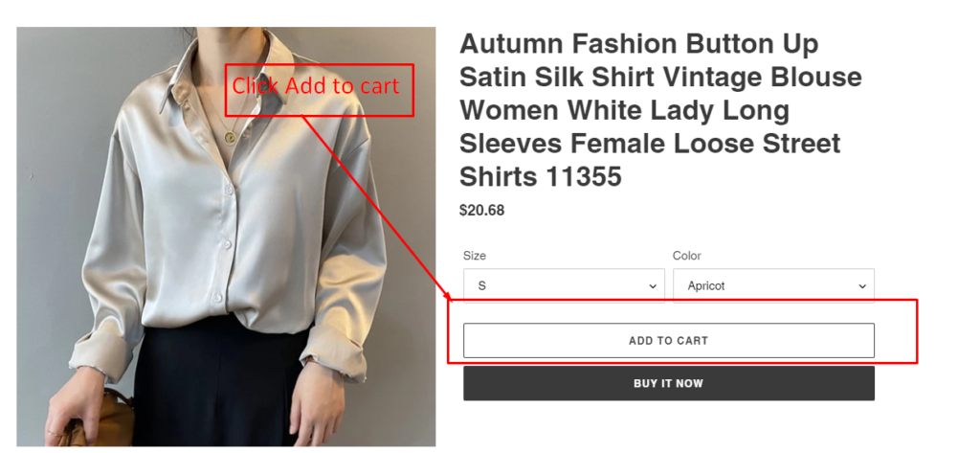Click the red arrowhead near Add to cart
The width and height of the screenshot is (980, 453).
pyautogui.click(x=446, y=294)
